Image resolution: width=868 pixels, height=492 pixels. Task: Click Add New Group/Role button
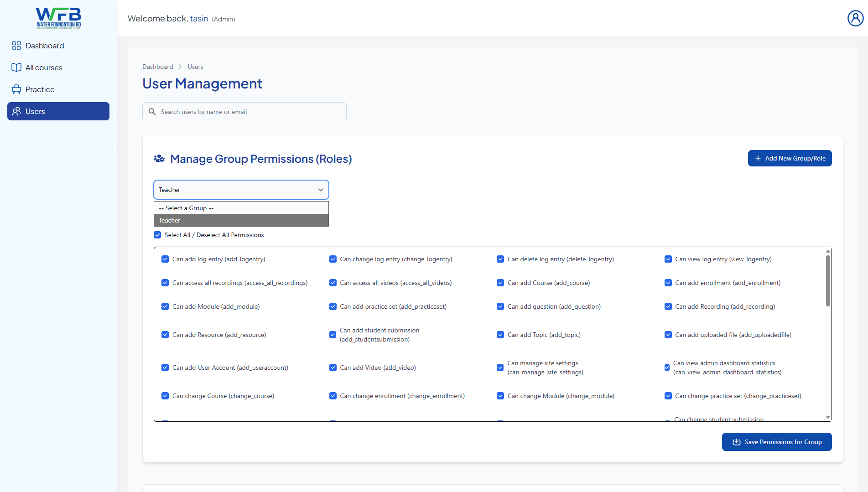click(790, 158)
